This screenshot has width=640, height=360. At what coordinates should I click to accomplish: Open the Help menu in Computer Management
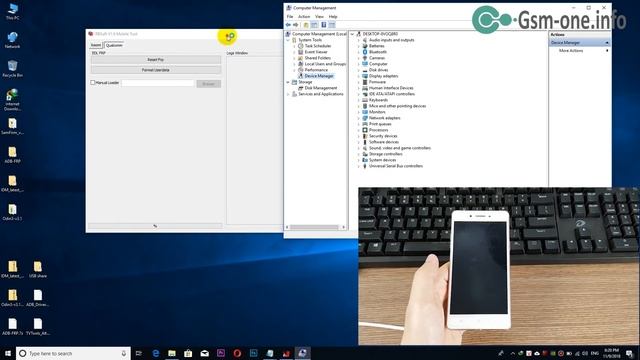tap(333, 17)
